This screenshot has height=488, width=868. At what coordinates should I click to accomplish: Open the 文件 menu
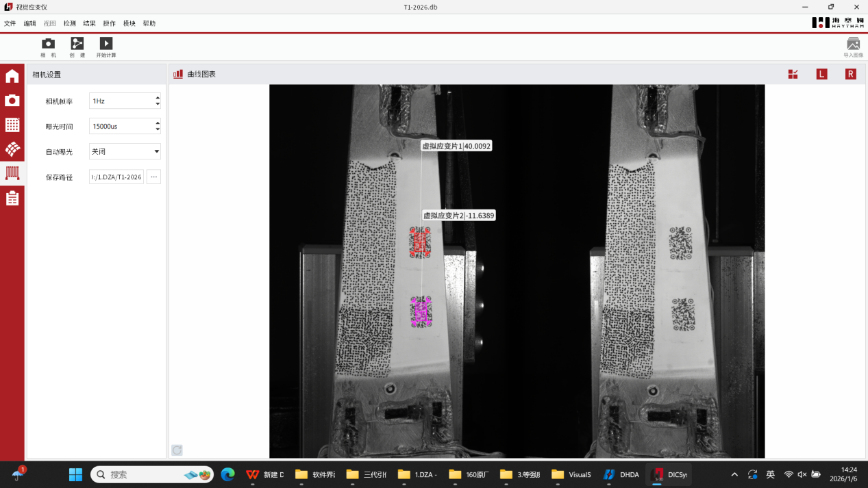point(10,23)
